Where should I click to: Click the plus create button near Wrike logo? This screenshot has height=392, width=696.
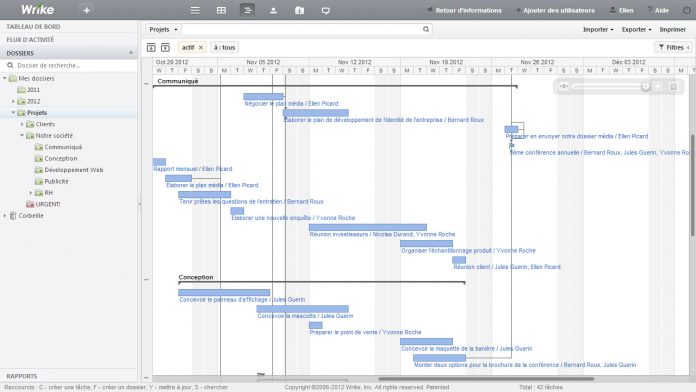[87, 10]
